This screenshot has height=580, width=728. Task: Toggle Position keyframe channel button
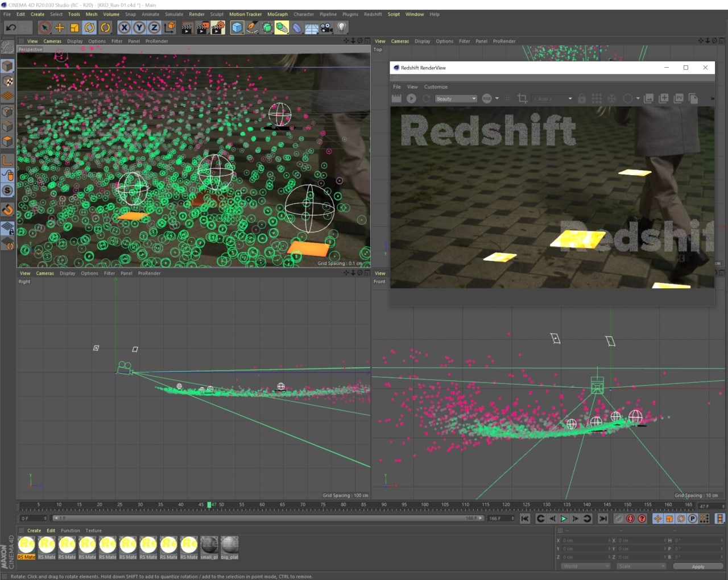657,519
